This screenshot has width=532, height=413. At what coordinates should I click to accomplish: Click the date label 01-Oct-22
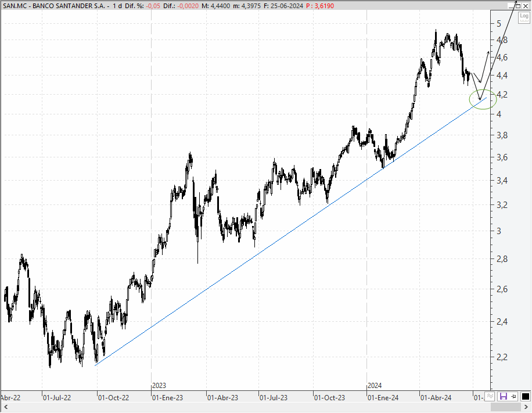click(114, 397)
